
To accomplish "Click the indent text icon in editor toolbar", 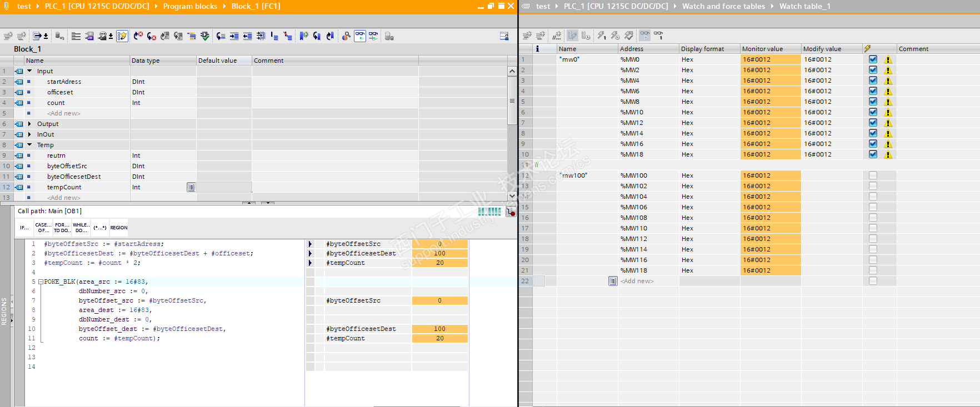I will point(234,36).
